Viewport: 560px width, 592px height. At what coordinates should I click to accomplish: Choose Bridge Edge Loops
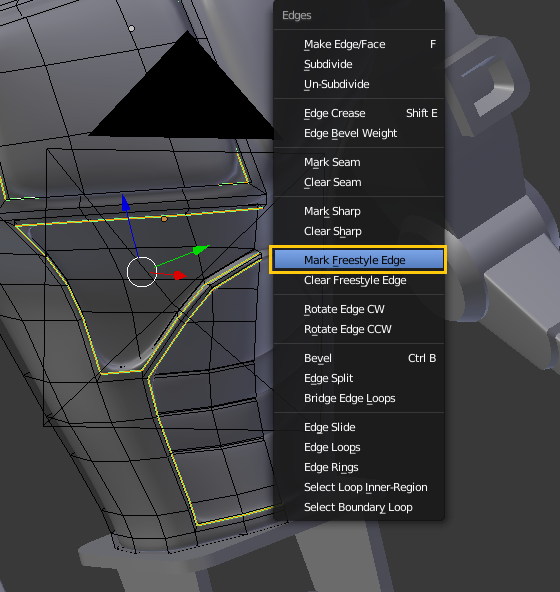tap(359, 398)
